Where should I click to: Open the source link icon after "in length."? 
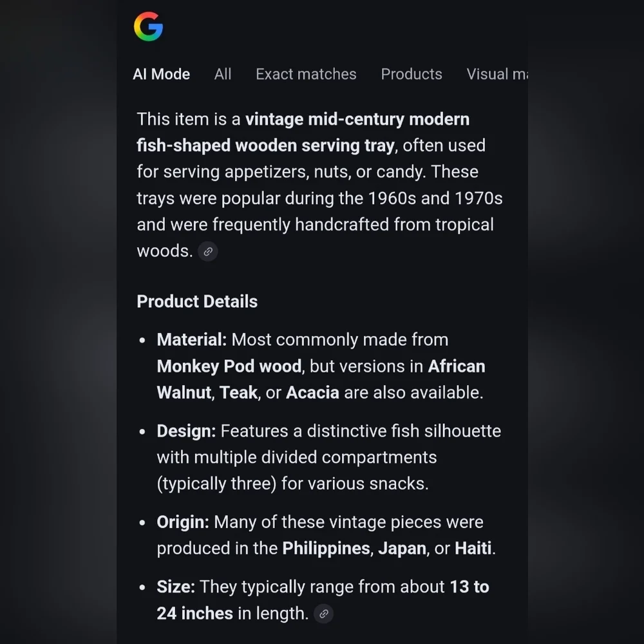click(x=324, y=614)
